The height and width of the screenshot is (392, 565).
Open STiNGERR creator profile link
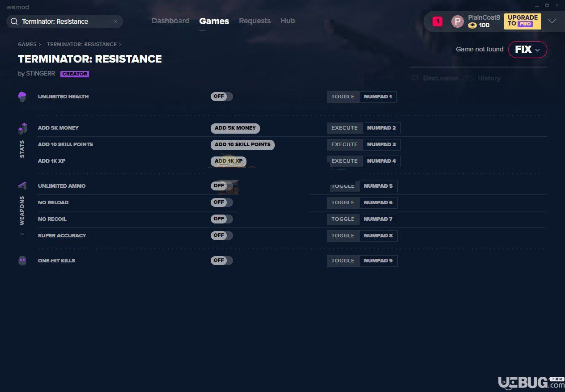40,74
